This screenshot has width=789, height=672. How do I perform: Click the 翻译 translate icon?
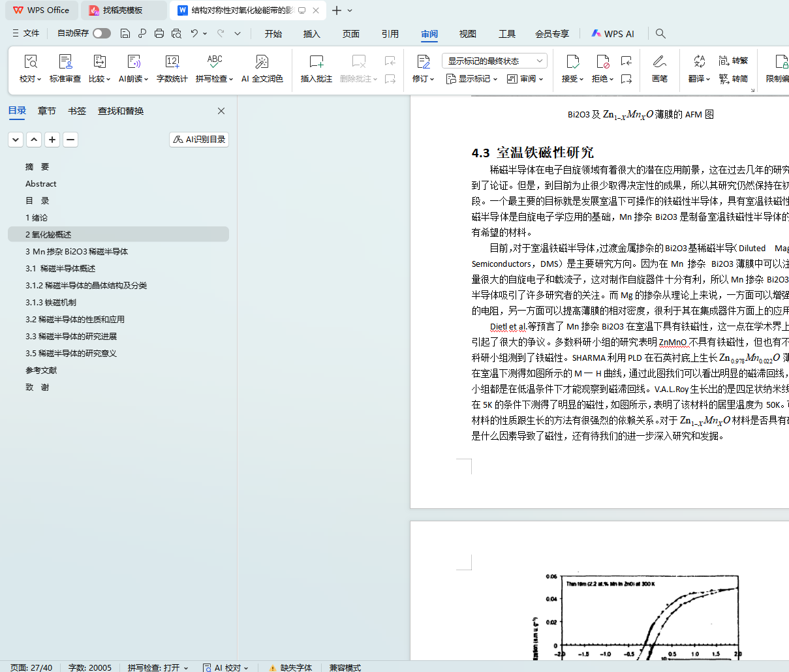pyautogui.click(x=699, y=62)
